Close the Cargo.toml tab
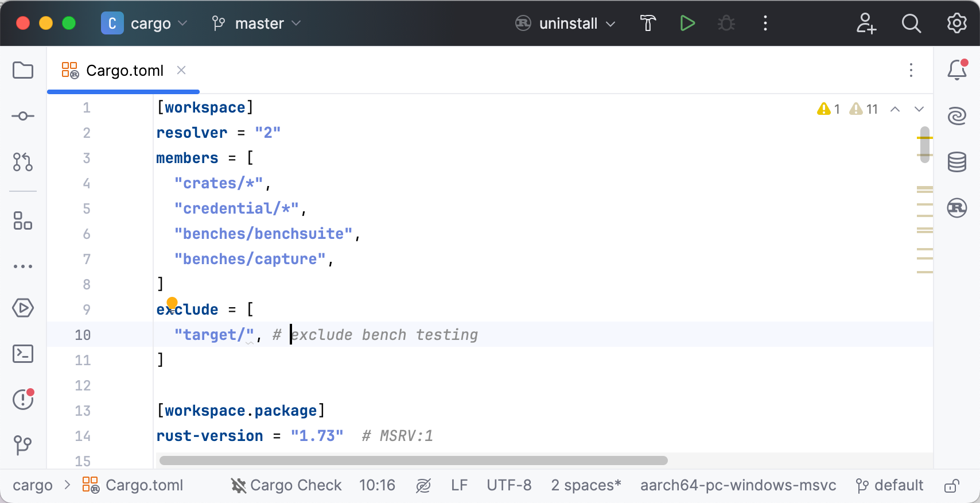This screenshot has width=980, height=503. (181, 70)
